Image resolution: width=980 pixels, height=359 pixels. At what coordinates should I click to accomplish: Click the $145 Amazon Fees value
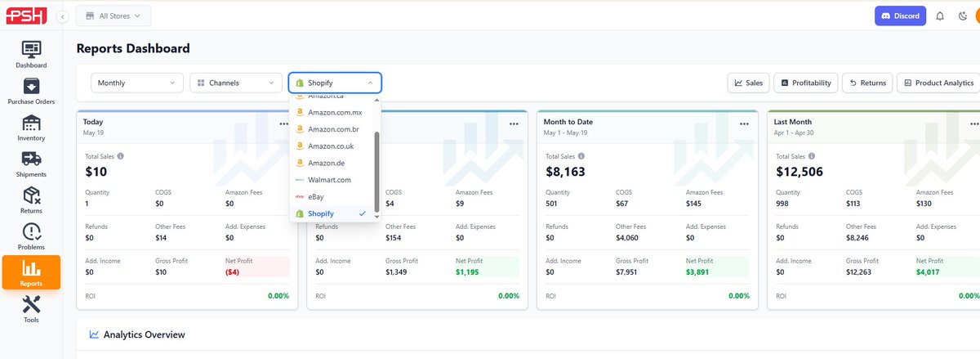pyautogui.click(x=694, y=204)
